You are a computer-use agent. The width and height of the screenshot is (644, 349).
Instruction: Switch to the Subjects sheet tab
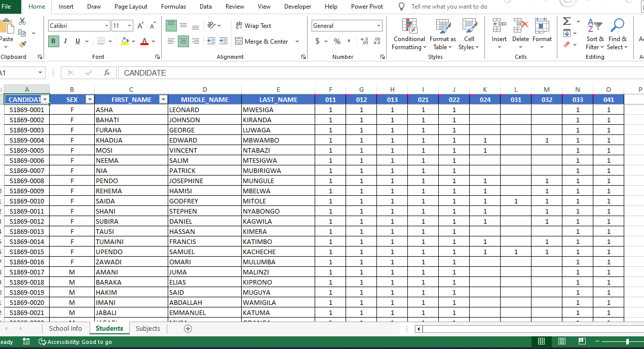(x=147, y=328)
